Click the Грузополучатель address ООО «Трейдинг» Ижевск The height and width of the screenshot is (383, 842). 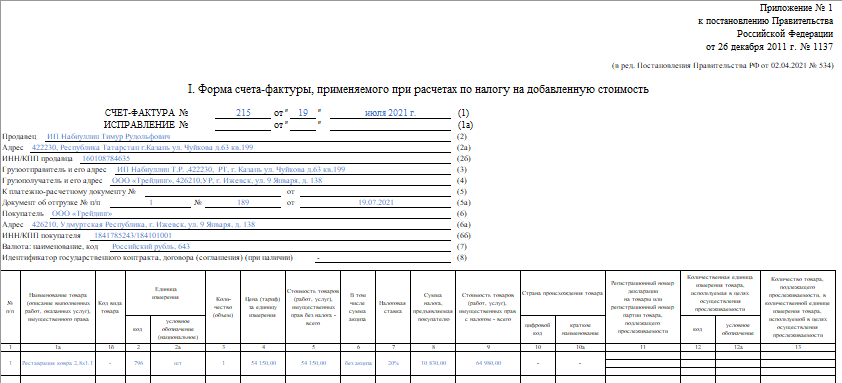click(x=217, y=180)
